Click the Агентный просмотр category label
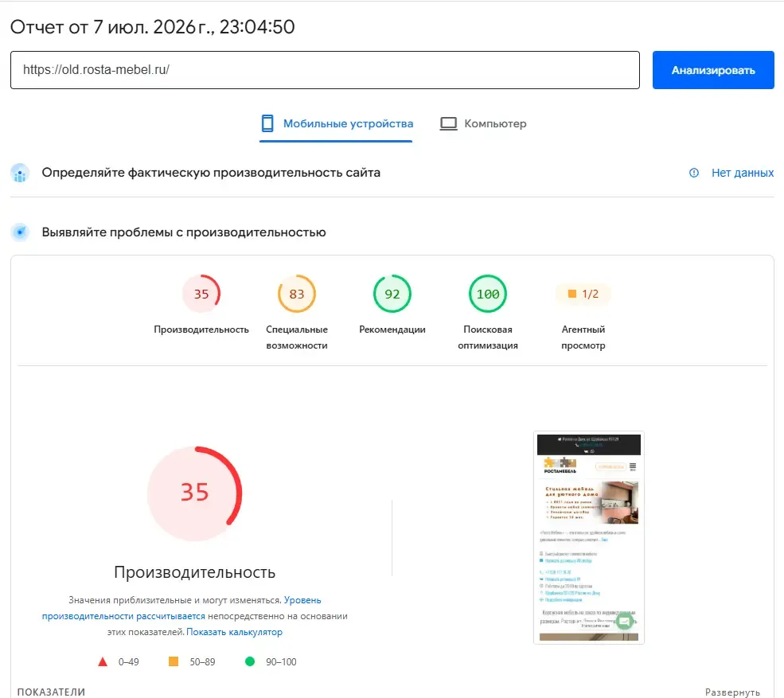 583,337
